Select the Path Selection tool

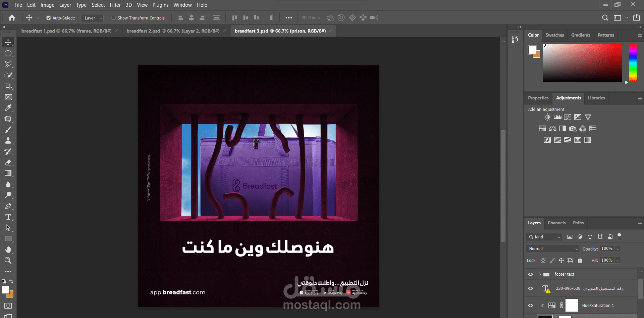point(8,228)
